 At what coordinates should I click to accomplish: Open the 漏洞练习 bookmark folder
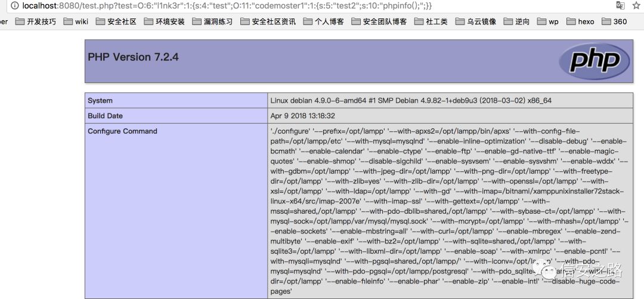[212, 21]
